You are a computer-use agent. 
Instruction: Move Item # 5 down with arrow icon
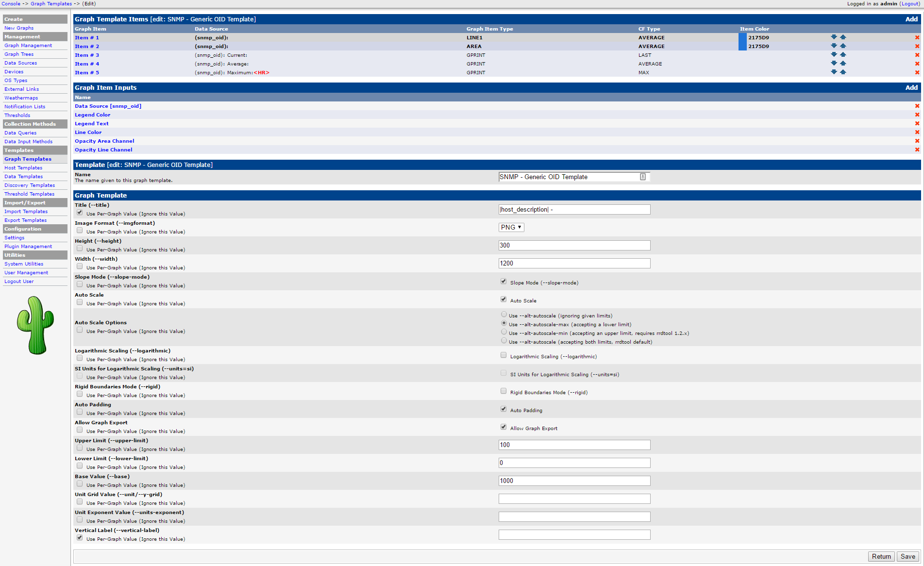point(834,72)
